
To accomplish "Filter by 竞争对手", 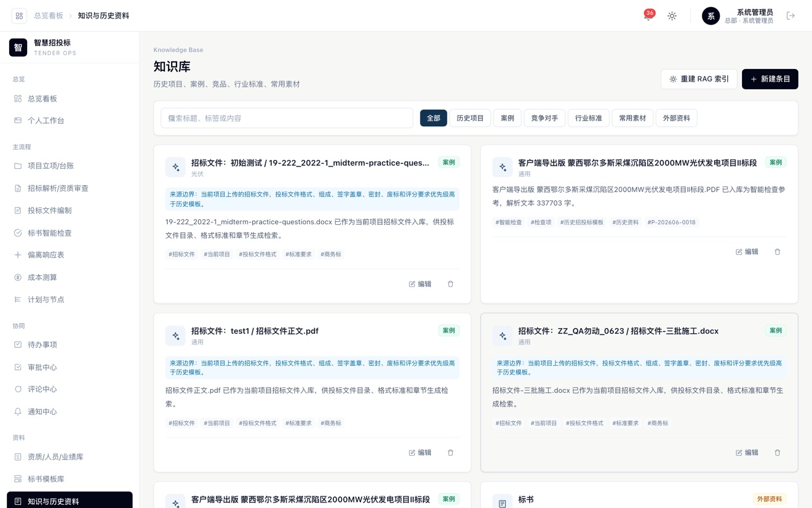I will pos(544,118).
